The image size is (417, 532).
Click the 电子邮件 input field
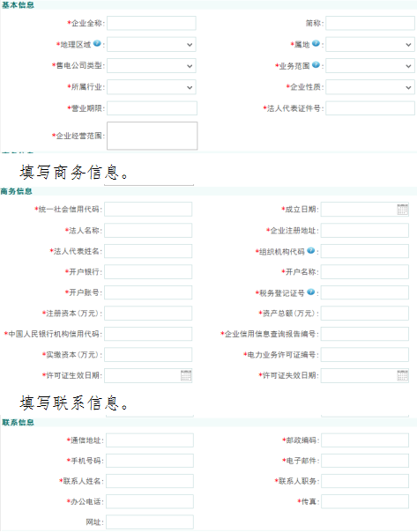click(x=365, y=461)
